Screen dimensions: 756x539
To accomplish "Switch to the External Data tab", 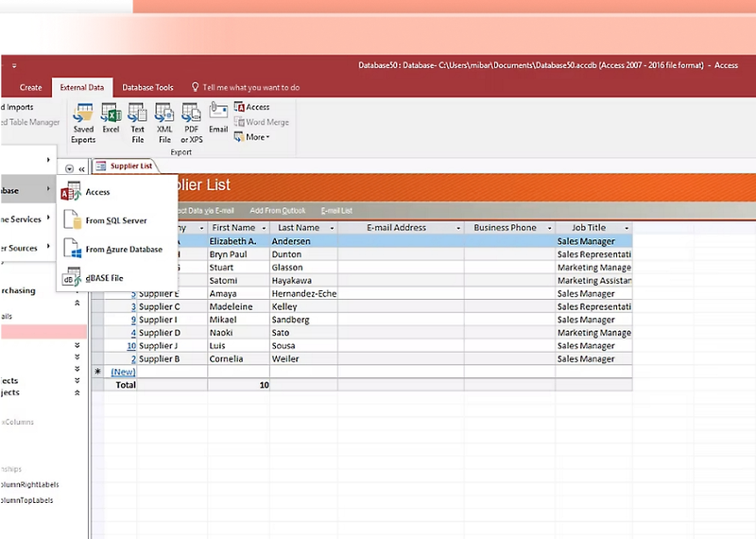I will coord(82,87).
